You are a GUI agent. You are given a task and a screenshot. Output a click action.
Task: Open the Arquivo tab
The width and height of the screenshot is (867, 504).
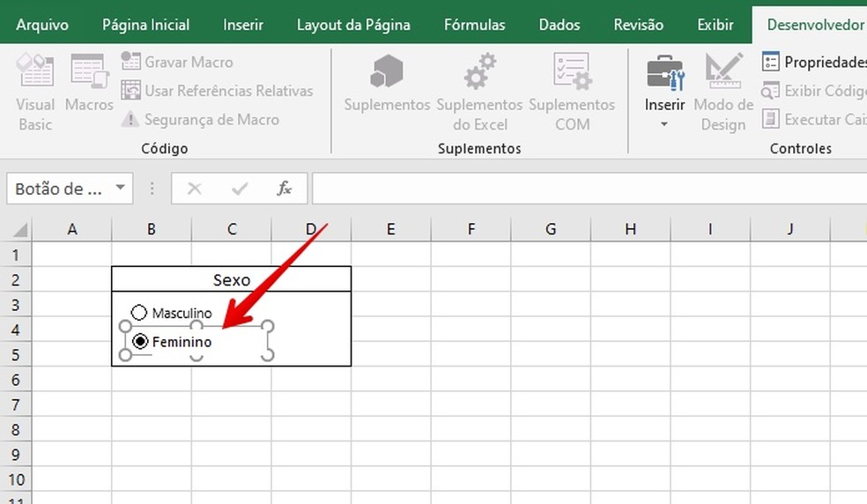click(42, 25)
